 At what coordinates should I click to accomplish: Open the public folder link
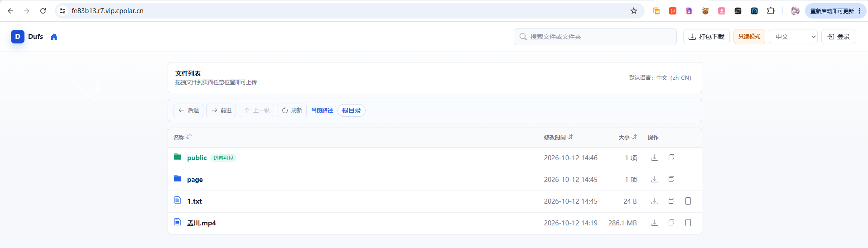[x=197, y=158]
